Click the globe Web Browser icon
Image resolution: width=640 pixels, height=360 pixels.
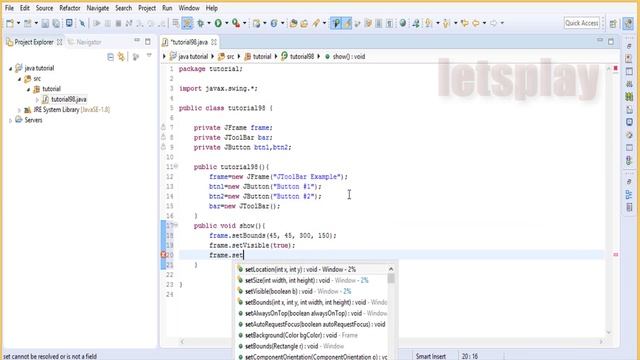[403, 23]
